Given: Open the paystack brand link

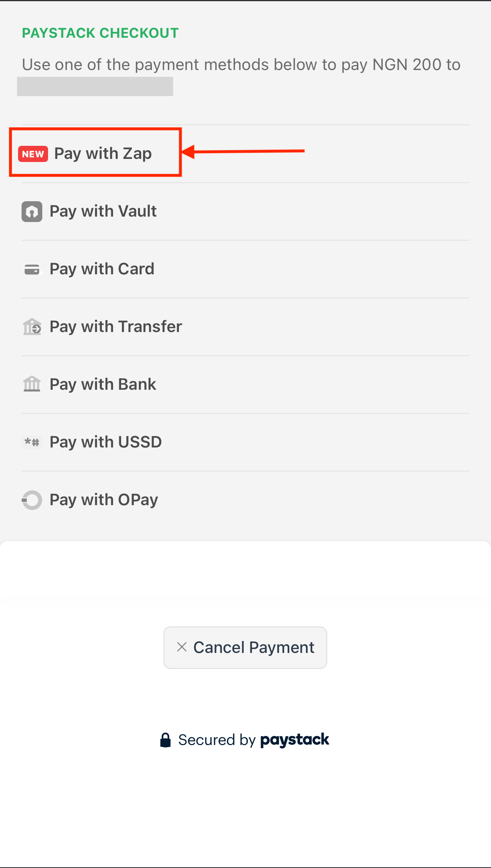Looking at the screenshot, I should [x=295, y=740].
